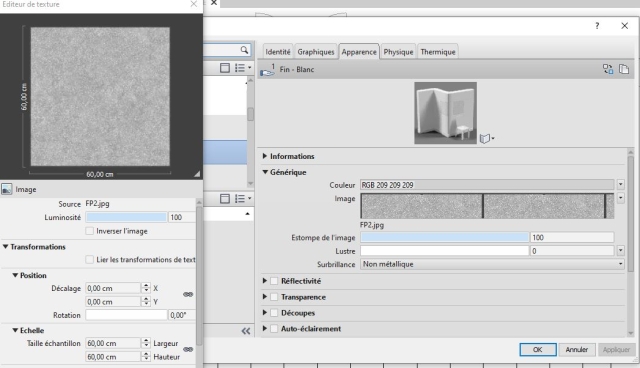
Task: Open the upper list view options icon
Action: (x=242, y=68)
